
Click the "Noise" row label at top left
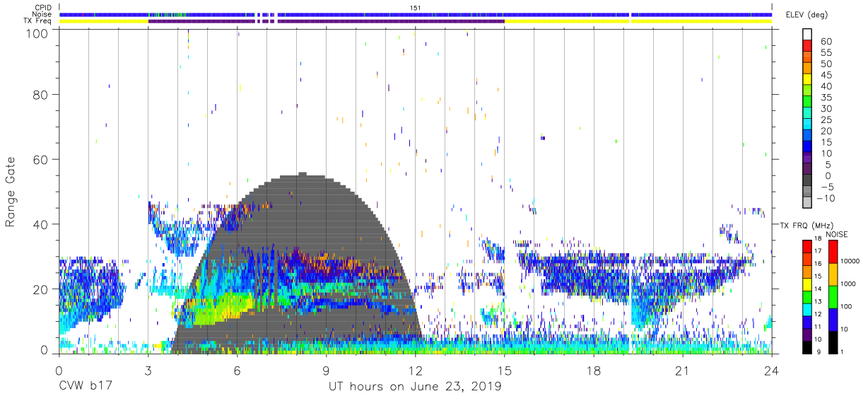tap(42, 14)
